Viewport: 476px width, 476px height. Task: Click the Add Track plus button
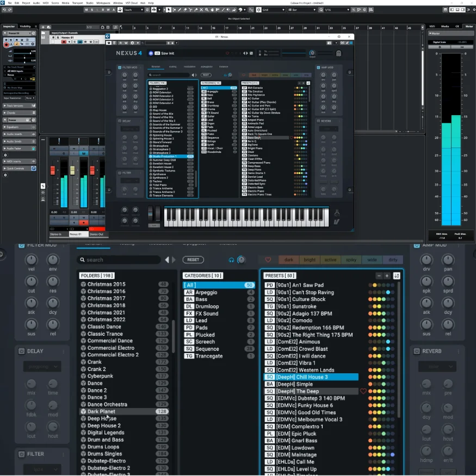[x=43, y=27]
